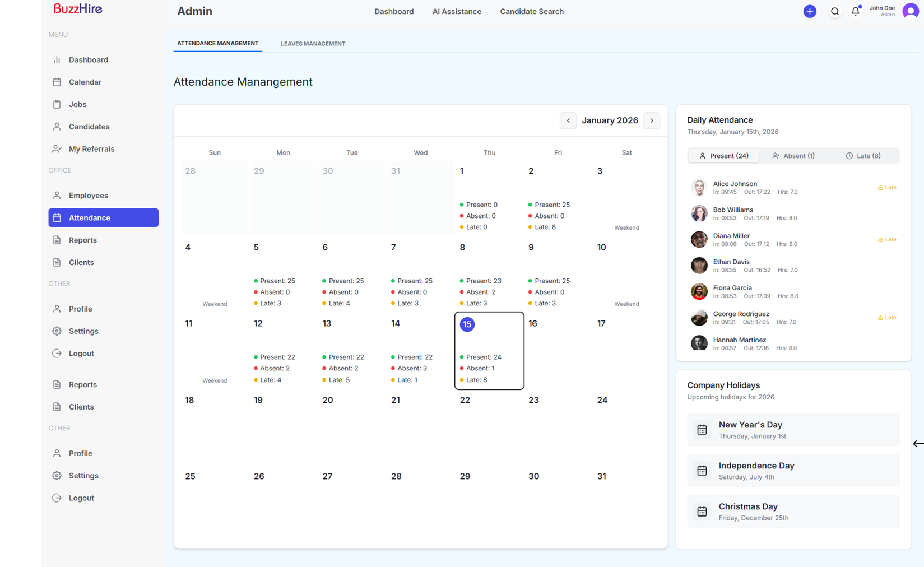924x567 pixels.
Task: Select the Present (24) filter
Action: (723, 156)
